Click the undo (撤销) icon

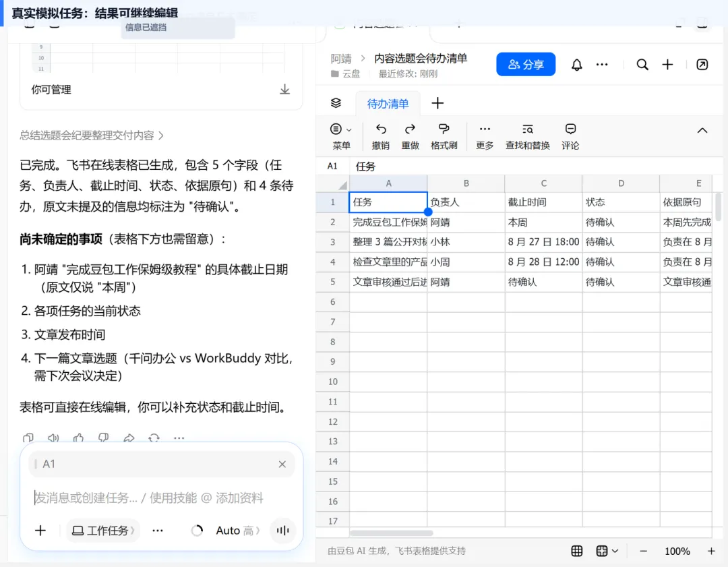[381, 129]
